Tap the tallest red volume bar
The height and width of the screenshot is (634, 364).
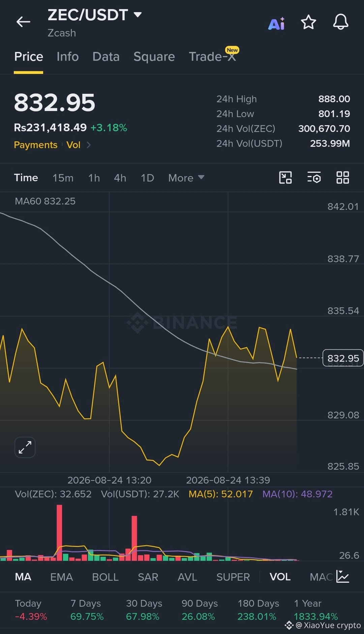[x=59, y=532]
